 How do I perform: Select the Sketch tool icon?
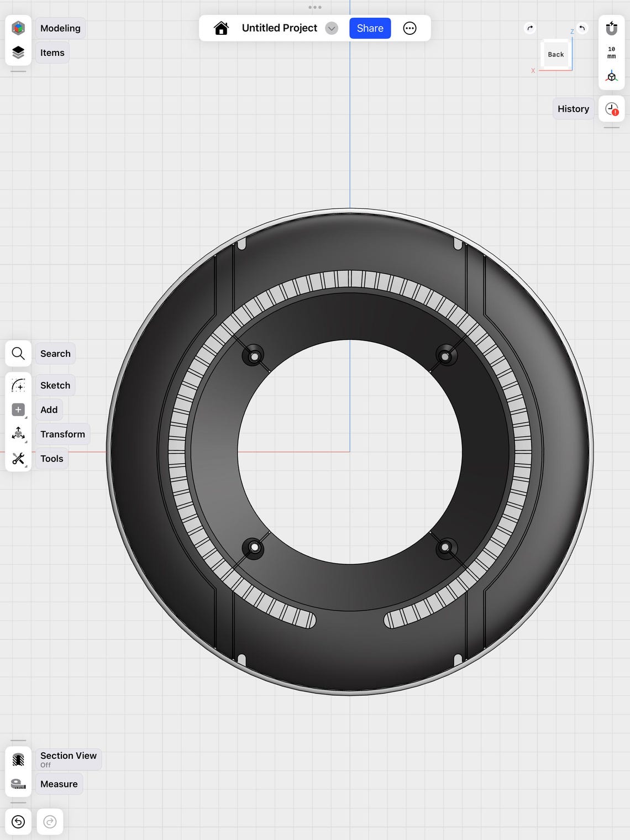18,385
